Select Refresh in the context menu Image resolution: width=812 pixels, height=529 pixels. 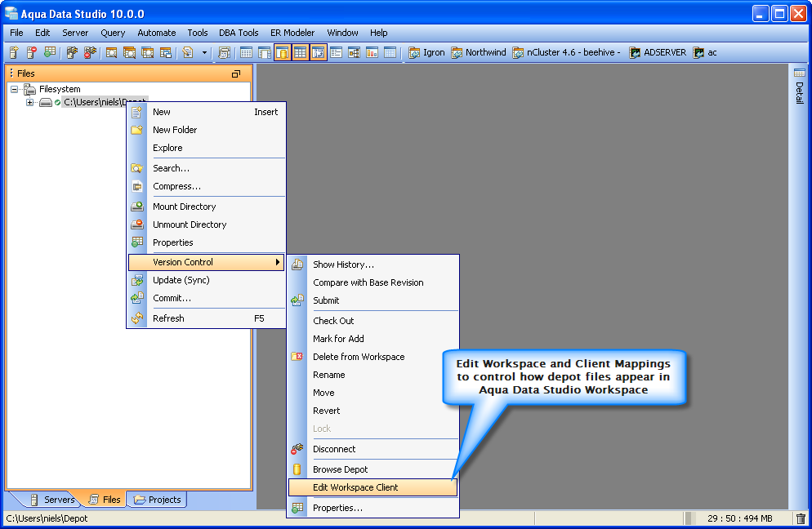tap(207, 318)
